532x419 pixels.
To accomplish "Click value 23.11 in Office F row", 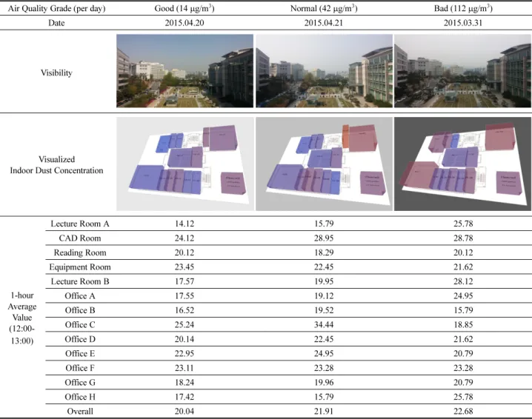I will coord(184,368).
